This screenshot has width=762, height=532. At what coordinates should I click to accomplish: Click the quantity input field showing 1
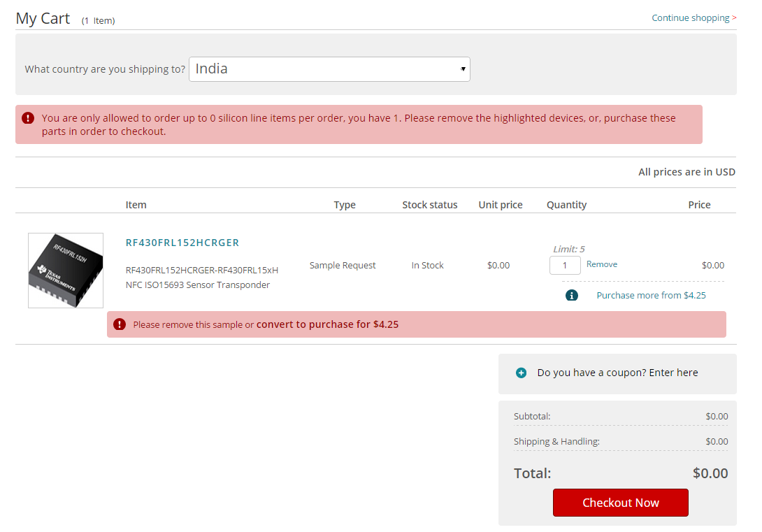coord(565,265)
